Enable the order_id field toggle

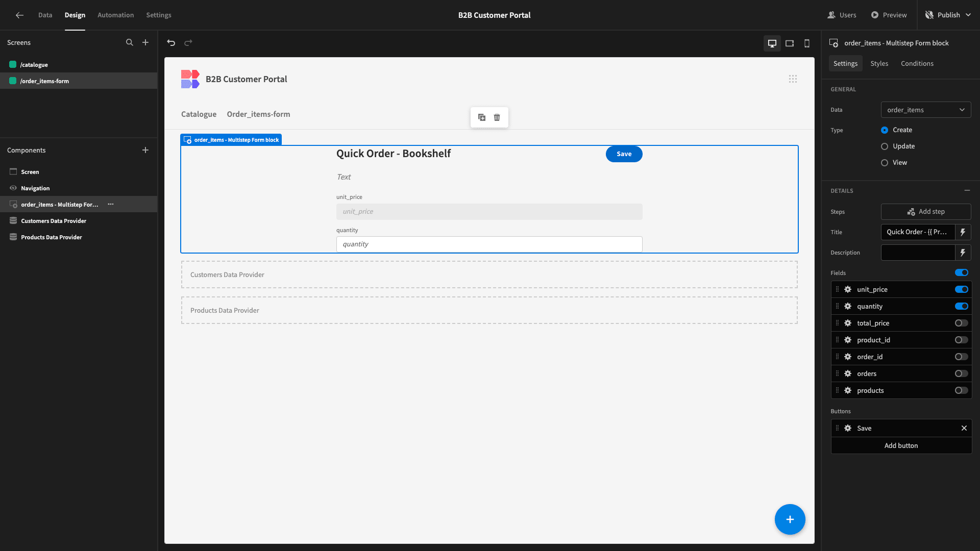coord(962,357)
